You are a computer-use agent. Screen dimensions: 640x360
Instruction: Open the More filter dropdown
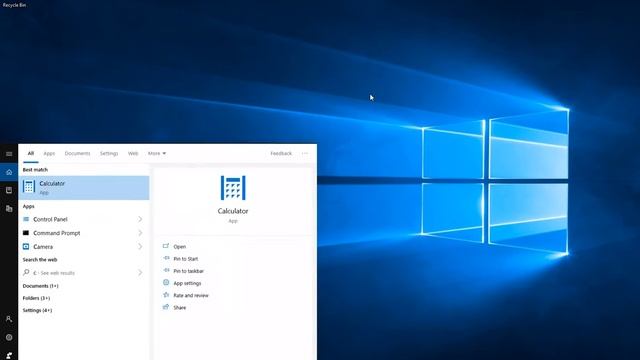(x=157, y=153)
